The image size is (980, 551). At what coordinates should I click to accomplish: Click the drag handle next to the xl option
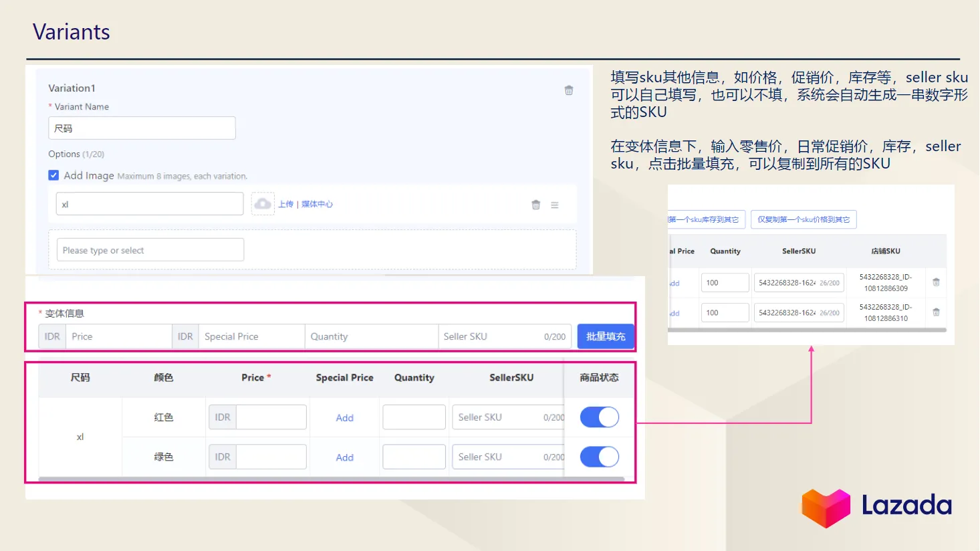555,204
